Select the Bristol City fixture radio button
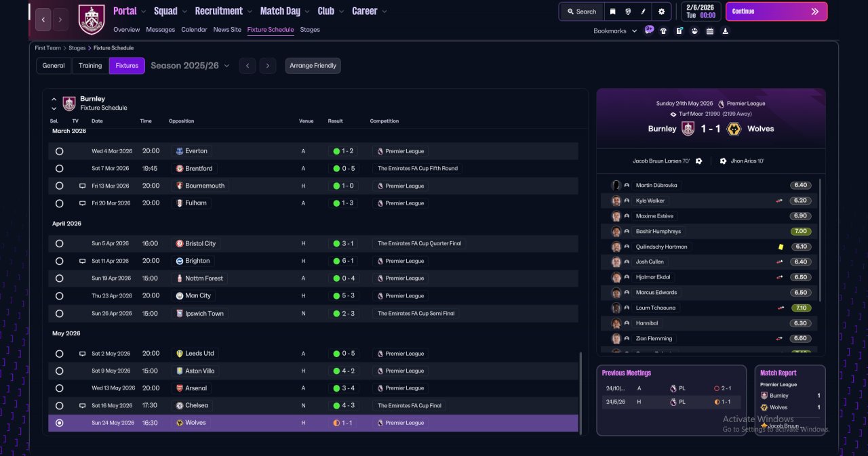 coord(60,243)
